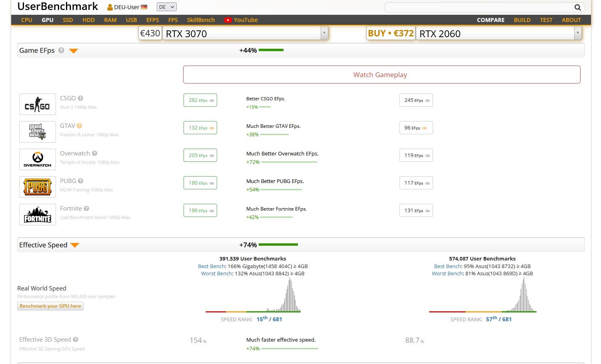
Task: Click the 57th / 681 speed rank link
Action: coord(499,319)
